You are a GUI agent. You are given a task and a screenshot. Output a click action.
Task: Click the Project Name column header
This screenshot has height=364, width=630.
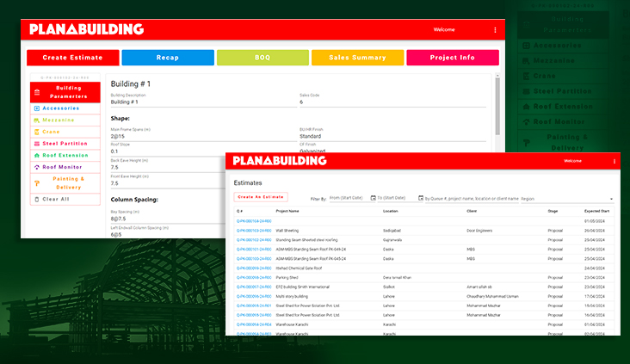pos(287,212)
